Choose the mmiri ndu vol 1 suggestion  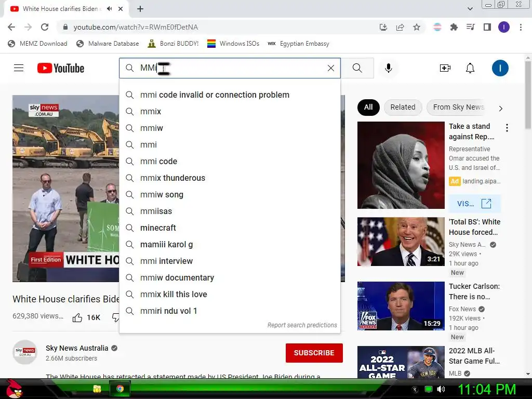click(x=230, y=311)
